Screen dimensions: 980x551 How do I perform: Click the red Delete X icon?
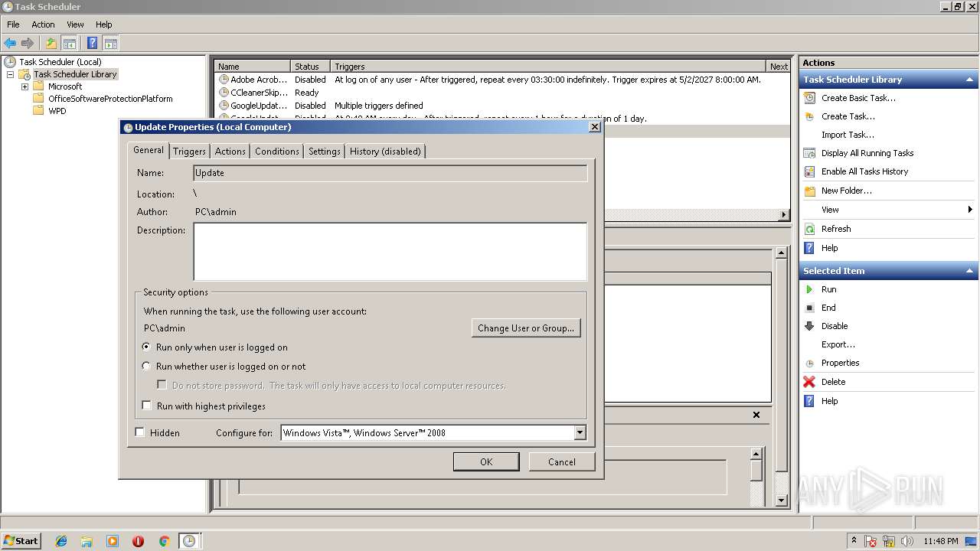tap(809, 382)
